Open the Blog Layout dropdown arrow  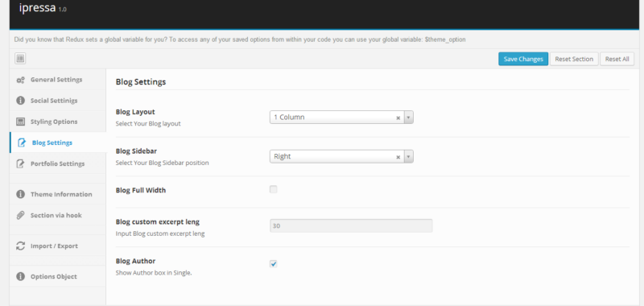(x=409, y=118)
